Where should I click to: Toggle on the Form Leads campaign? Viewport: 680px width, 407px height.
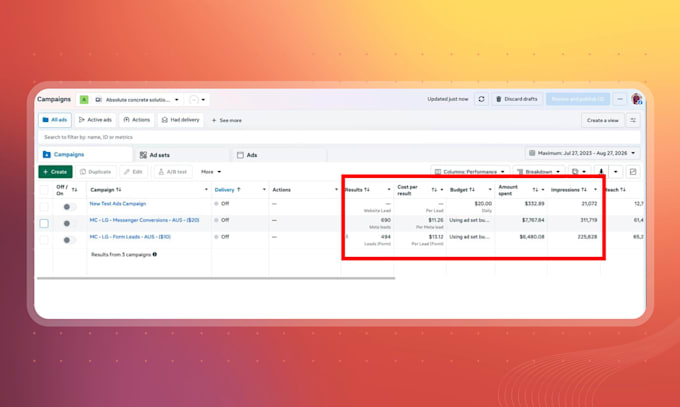point(69,240)
